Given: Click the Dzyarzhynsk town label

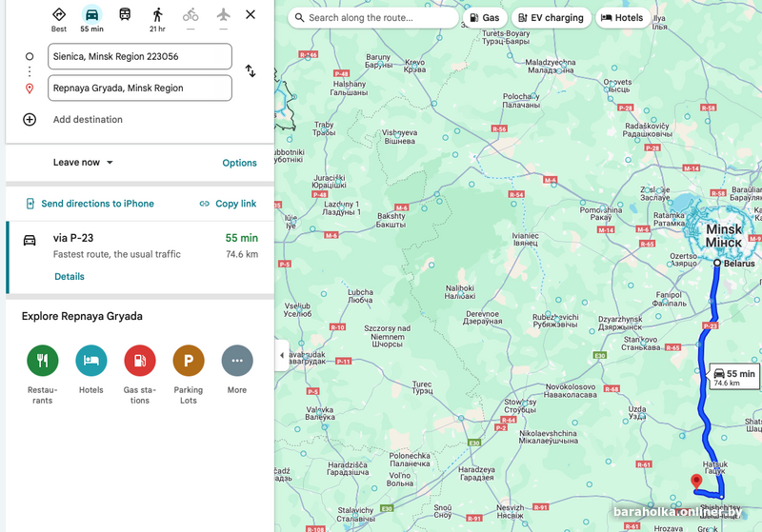Looking at the screenshot, I should coord(620,323).
